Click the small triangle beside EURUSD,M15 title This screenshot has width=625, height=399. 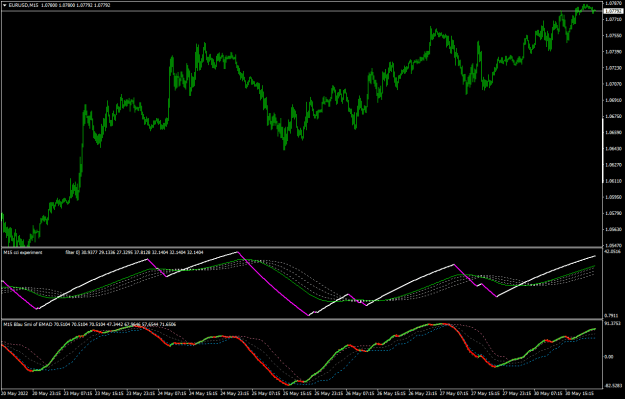click(x=5, y=6)
